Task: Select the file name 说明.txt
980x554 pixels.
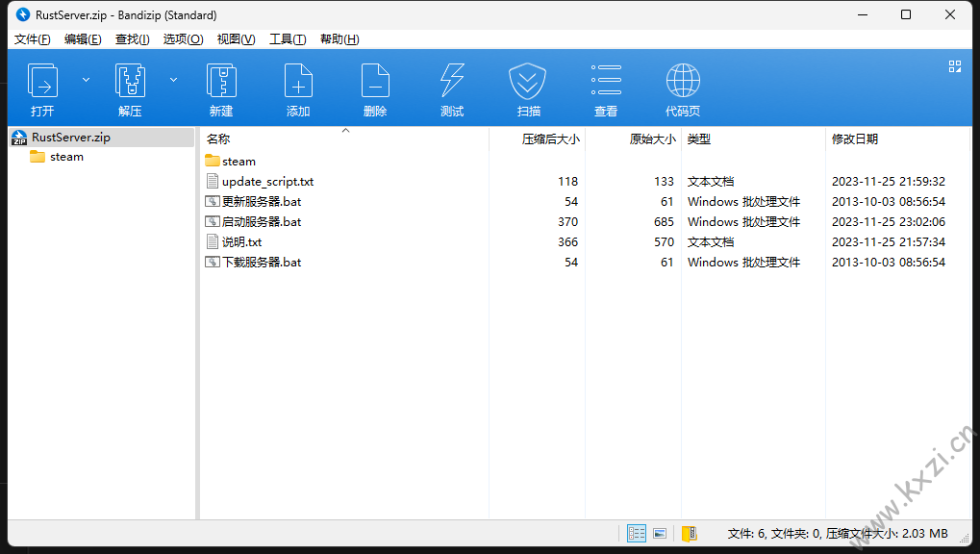Action: [x=241, y=242]
